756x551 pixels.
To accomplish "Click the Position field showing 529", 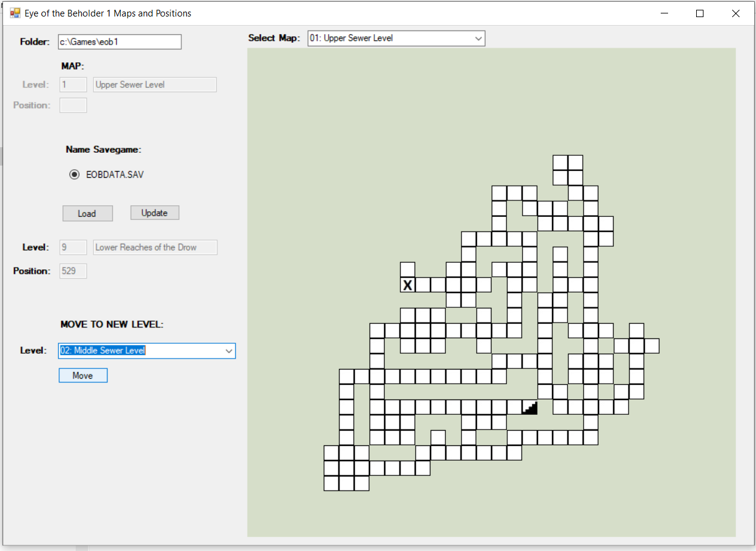I will pyautogui.click(x=73, y=271).
